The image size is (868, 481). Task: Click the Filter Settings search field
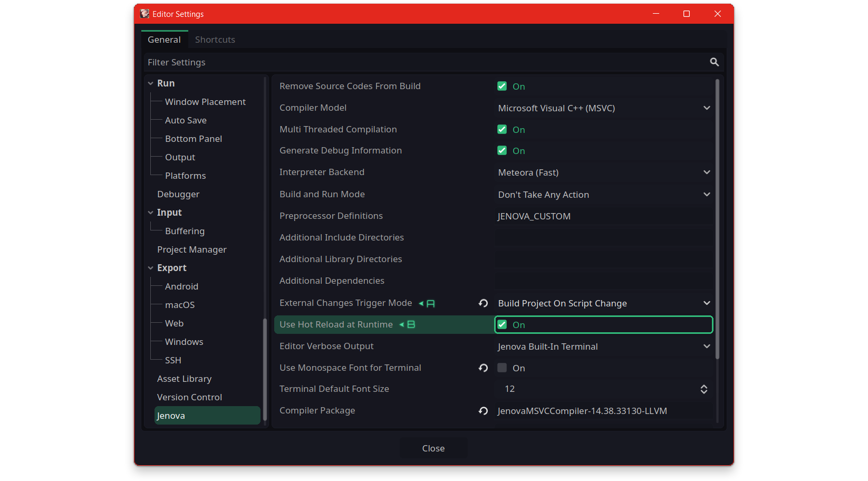pyautogui.click(x=432, y=62)
